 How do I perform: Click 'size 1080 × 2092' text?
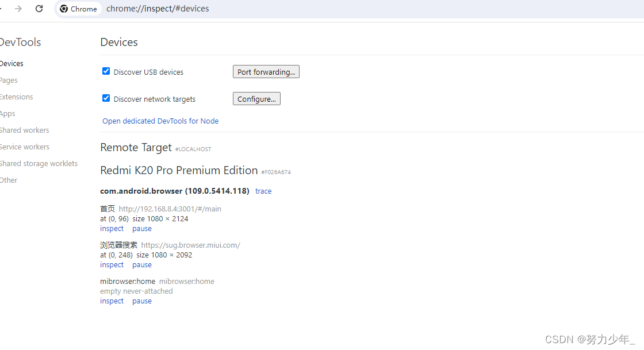(x=164, y=255)
